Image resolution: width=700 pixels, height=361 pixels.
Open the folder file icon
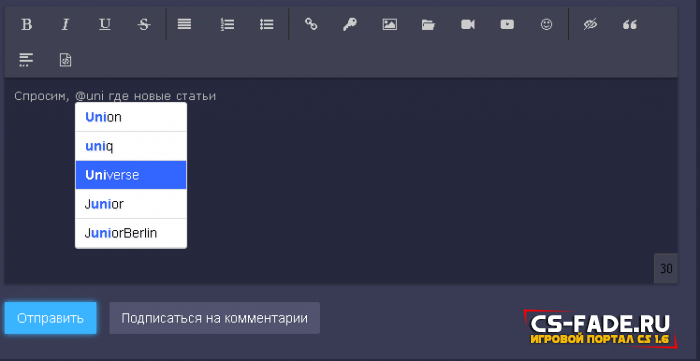click(429, 25)
